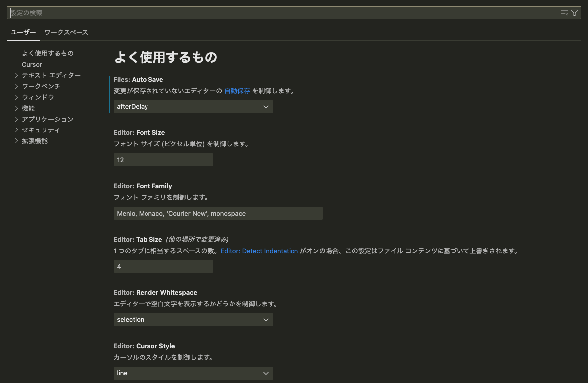
Task: Click the Font Size input field
Action: click(x=163, y=160)
